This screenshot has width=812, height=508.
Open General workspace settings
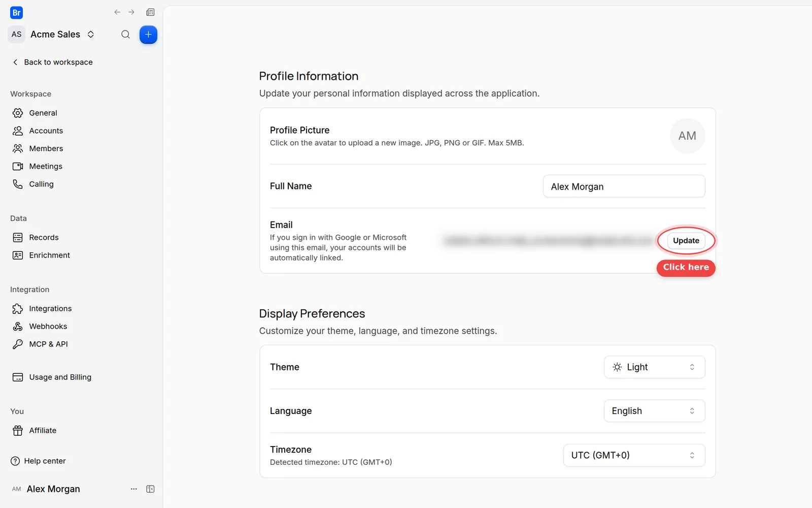(43, 113)
